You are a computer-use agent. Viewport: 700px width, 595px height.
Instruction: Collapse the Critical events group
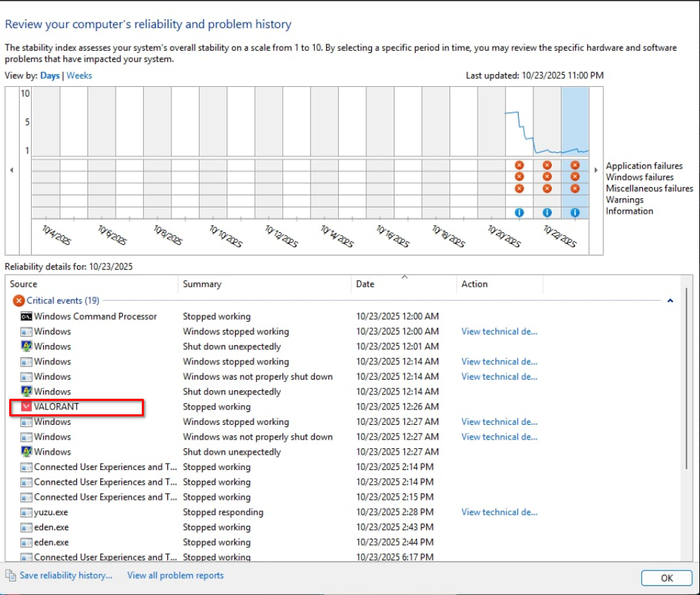coord(670,301)
